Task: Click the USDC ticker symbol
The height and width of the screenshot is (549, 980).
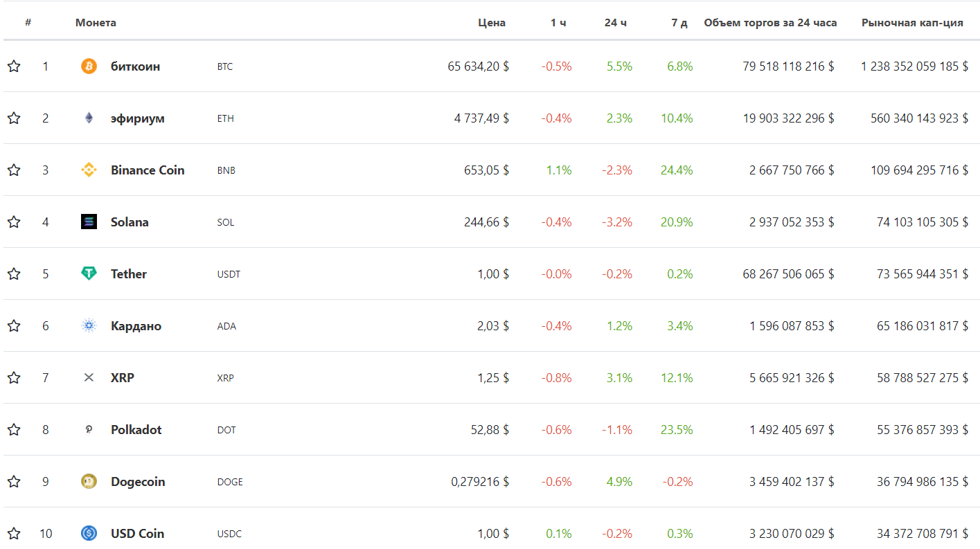Action: coord(229,534)
